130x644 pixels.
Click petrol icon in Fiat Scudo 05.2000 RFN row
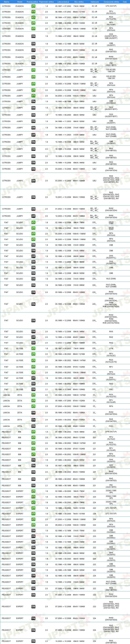point(33,234)
